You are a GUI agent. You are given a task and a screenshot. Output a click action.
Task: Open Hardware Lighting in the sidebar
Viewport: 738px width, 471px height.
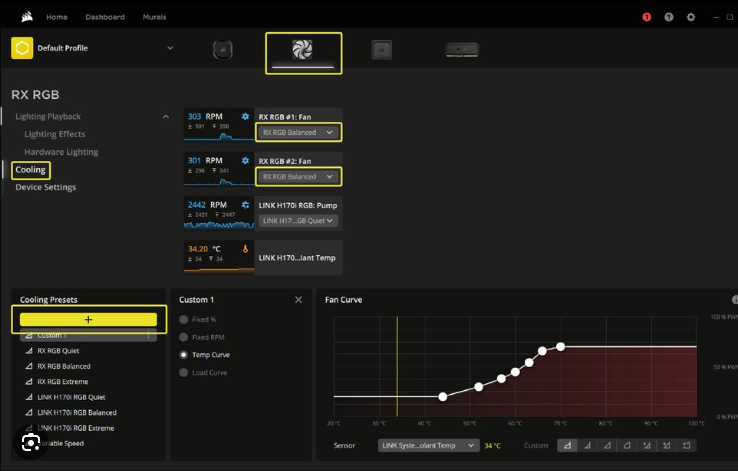tap(61, 152)
